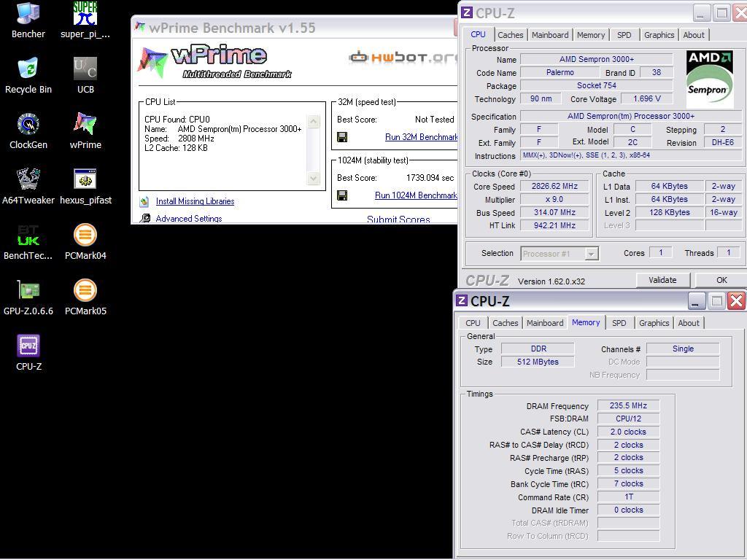Click the CPU-Z title bar icon of the CPU window
The width and height of the screenshot is (747, 560).
click(467, 12)
